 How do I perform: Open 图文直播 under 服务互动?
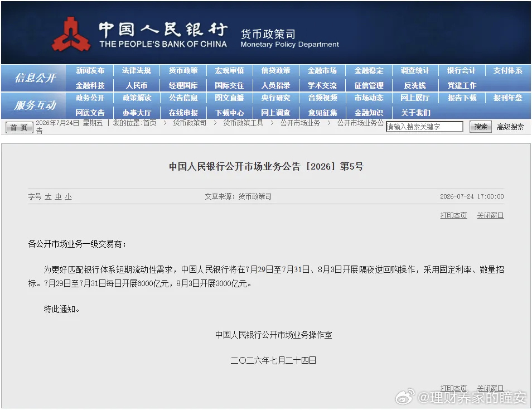point(229,98)
